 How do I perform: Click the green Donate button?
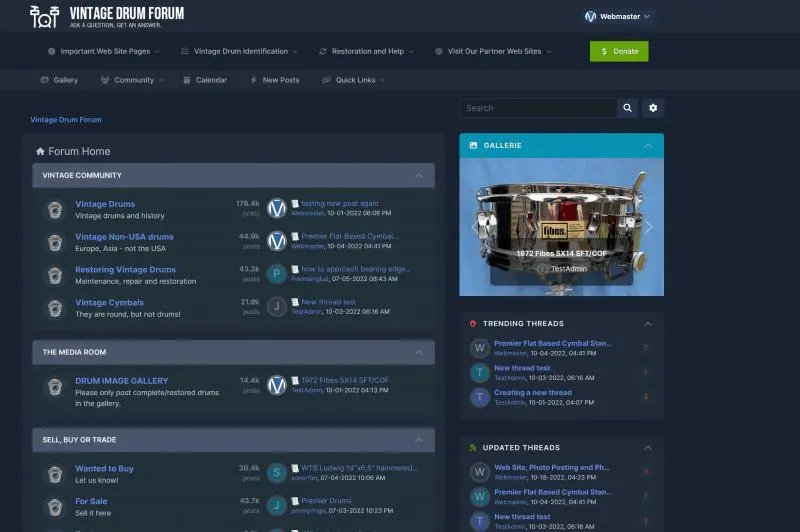[x=619, y=52]
